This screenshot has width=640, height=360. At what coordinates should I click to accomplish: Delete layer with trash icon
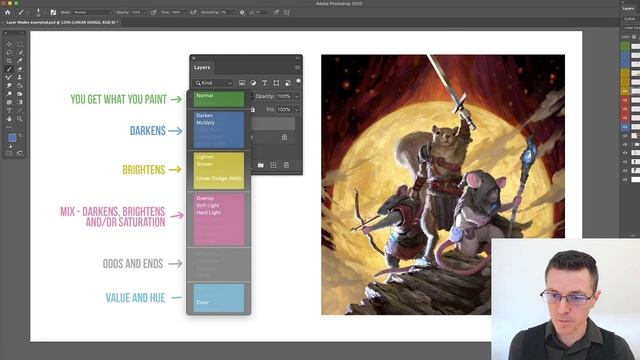[286, 165]
